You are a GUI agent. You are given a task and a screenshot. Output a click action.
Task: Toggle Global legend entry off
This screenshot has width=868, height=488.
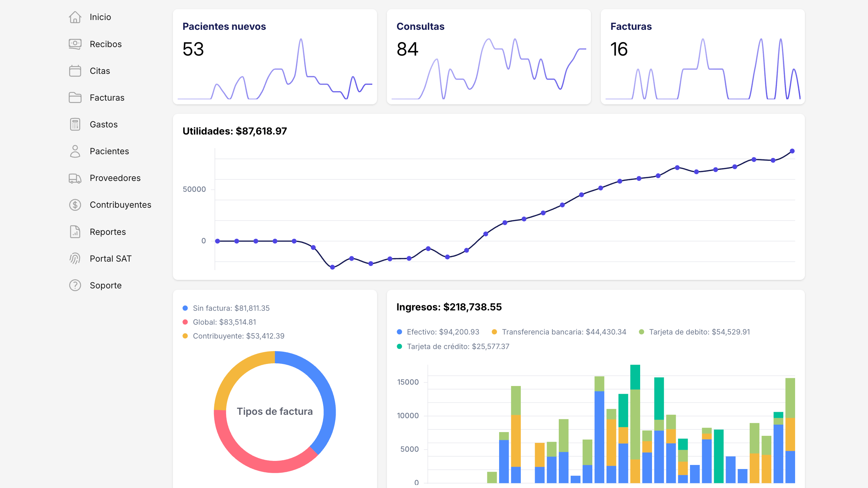[x=224, y=322]
